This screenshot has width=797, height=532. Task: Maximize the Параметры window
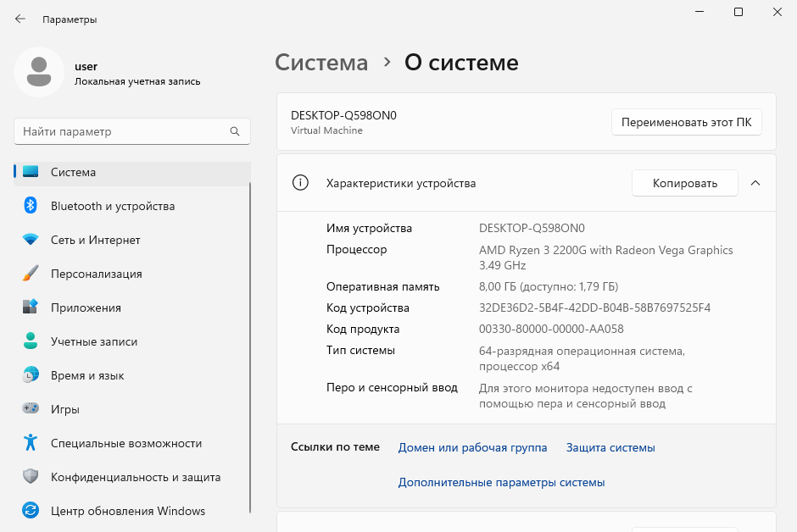click(738, 12)
